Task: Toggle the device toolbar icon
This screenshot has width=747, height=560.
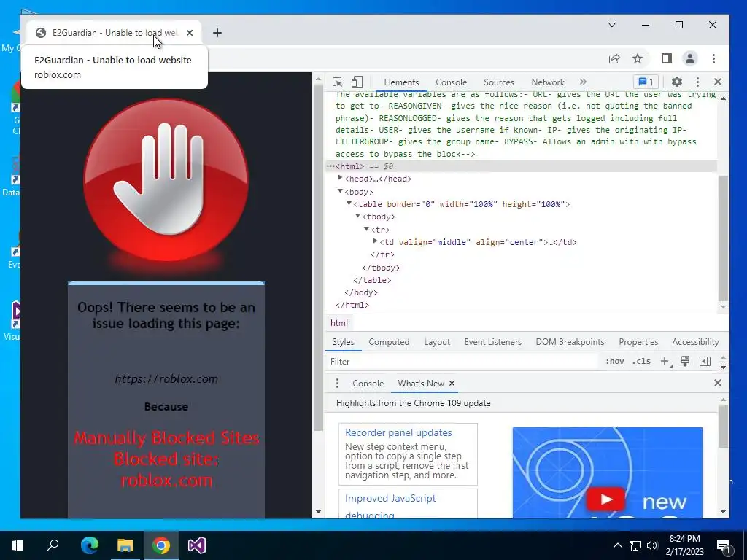Action: (357, 82)
